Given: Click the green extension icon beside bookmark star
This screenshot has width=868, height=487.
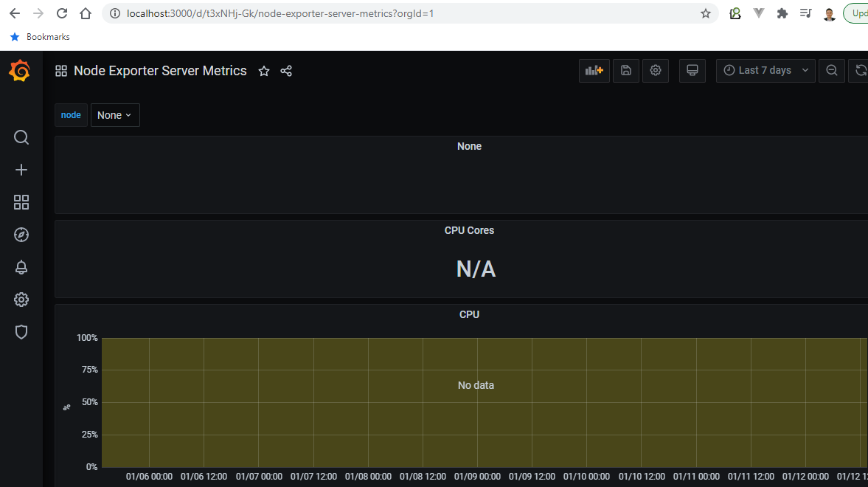Looking at the screenshot, I should (x=735, y=13).
